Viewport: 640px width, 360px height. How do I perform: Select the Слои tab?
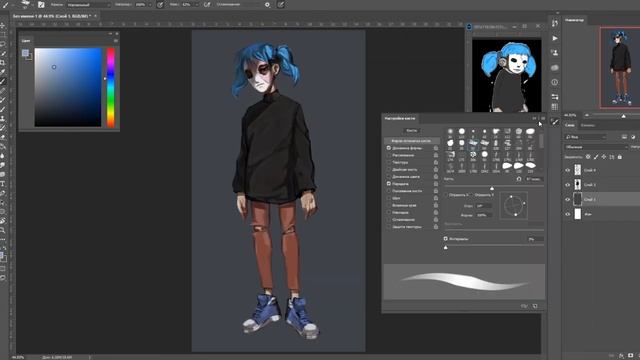click(x=570, y=125)
